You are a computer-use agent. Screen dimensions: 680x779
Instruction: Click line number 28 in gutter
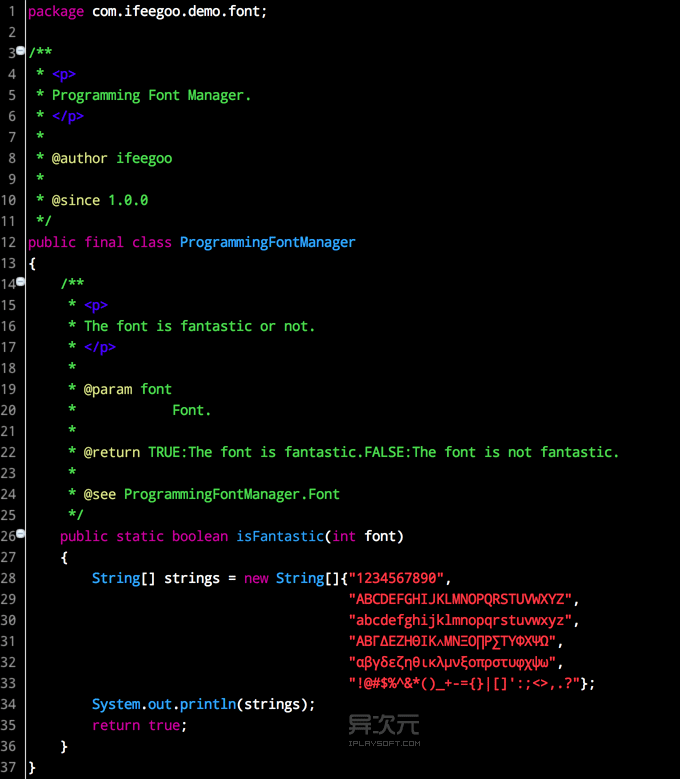click(8, 579)
